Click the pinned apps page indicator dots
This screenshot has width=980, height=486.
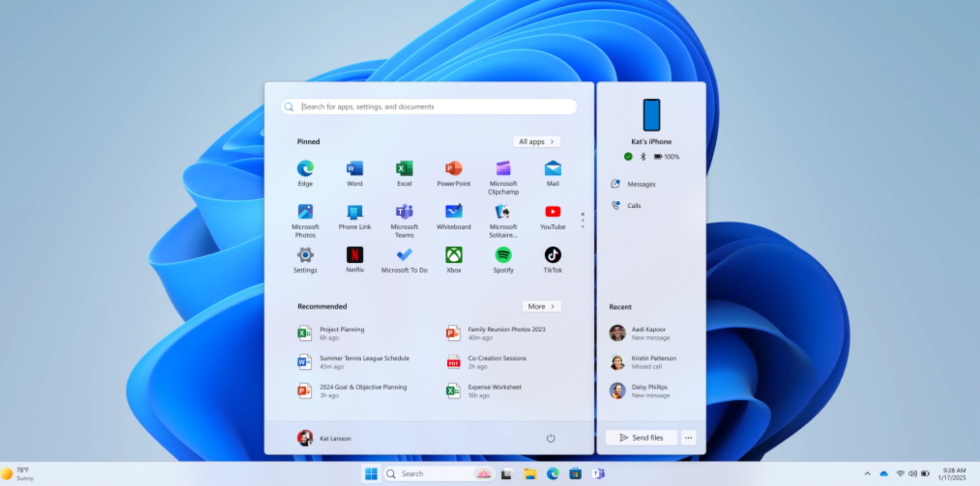[583, 220]
